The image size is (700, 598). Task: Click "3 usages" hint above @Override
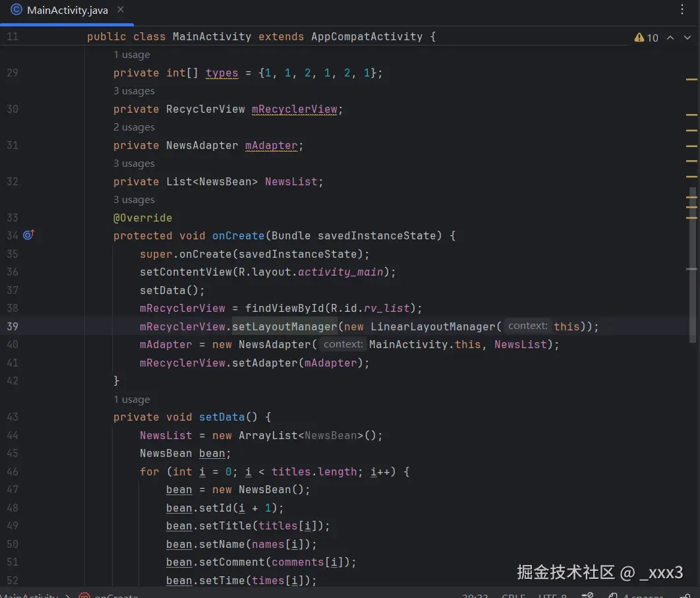click(134, 200)
